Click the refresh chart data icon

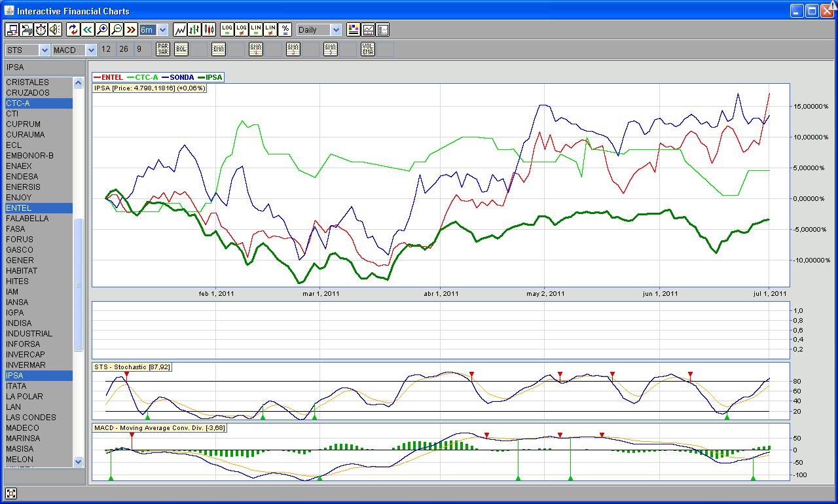73,29
